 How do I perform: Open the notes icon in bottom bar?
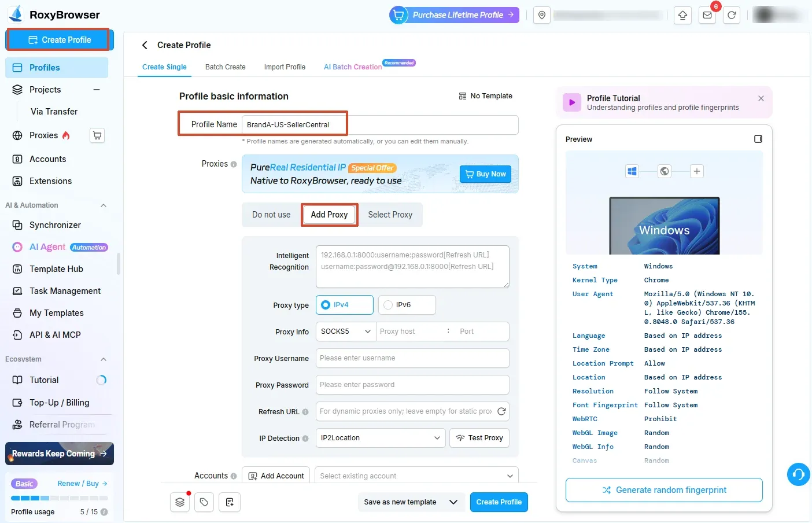(230, 502)
